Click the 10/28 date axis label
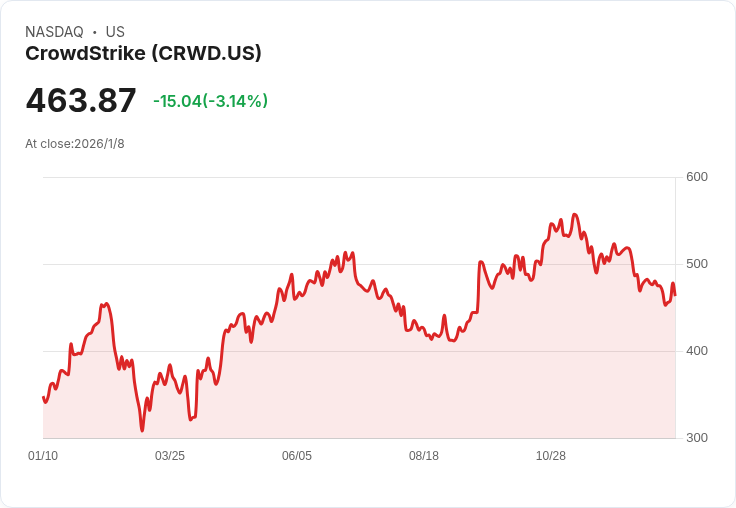 point(551,455)
